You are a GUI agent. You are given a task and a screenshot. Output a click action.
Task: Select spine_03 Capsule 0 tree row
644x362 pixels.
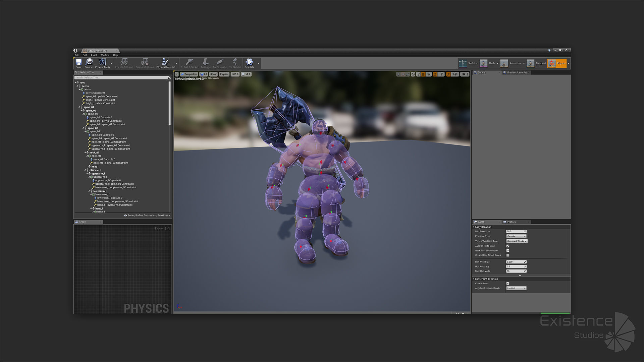tap(103, 135)
